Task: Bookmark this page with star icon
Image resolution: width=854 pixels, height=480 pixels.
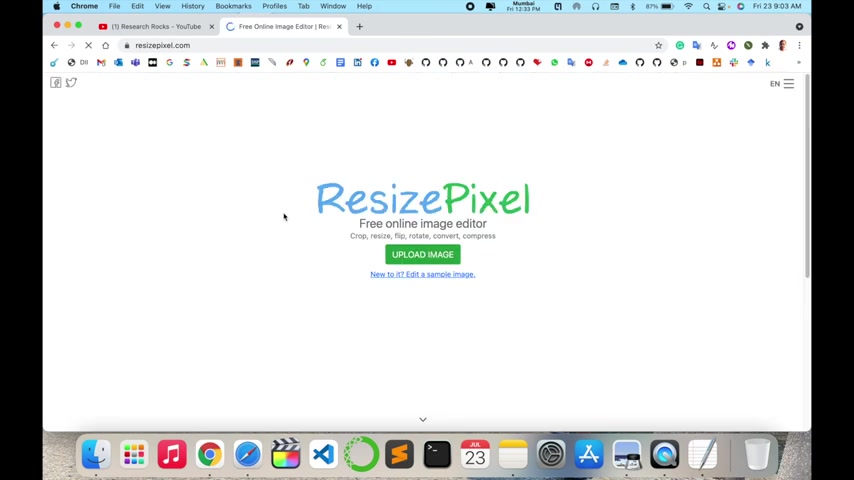Action: tap(658, 45)
